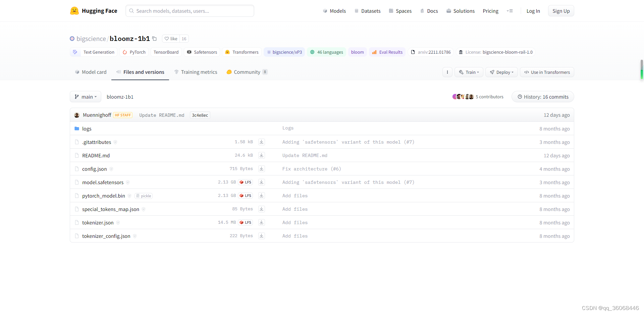Click the bigscience/xP3 dataset tag
The width and height of the screenshot is (644, 314).
pyautogui.click(x=284, y=52)
